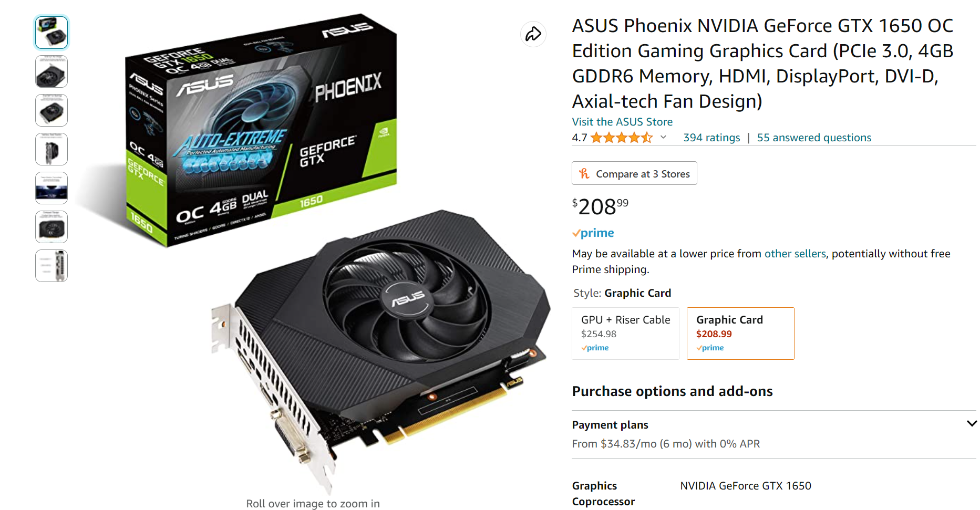This screenshot has width=980, height=510.
Task: Select the second product image thumbnail
Action: pos(51,71)
